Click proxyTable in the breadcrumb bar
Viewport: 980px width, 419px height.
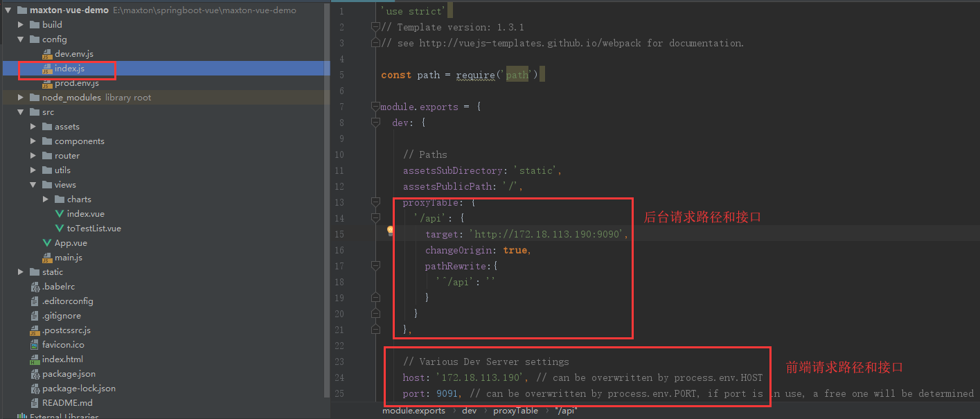pos(515,411)
